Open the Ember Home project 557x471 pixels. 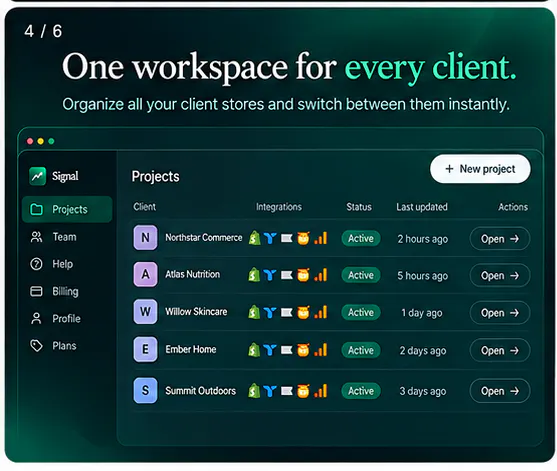pyautogui.click(x=500, y=350)
